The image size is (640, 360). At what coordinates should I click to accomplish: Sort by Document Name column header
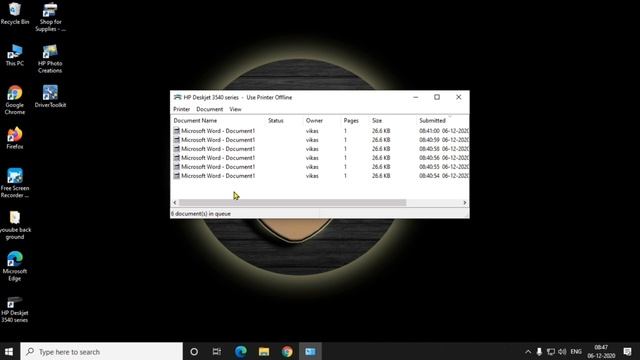coord(218,120)
